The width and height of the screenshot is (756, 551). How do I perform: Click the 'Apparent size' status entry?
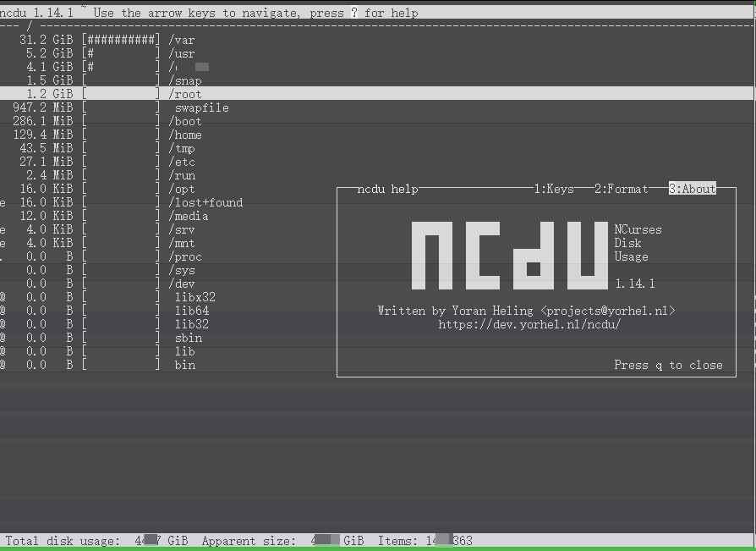pos(283,541)
